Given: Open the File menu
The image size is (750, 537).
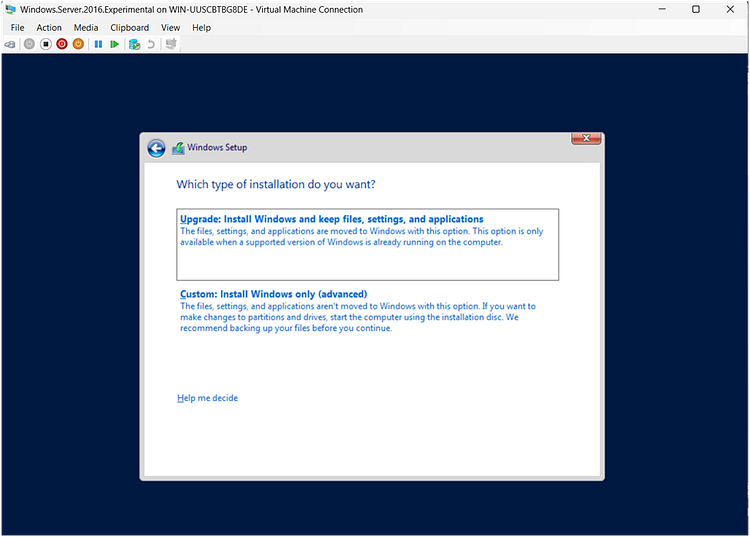Looking at the screenshot, I should coord(18,28).
